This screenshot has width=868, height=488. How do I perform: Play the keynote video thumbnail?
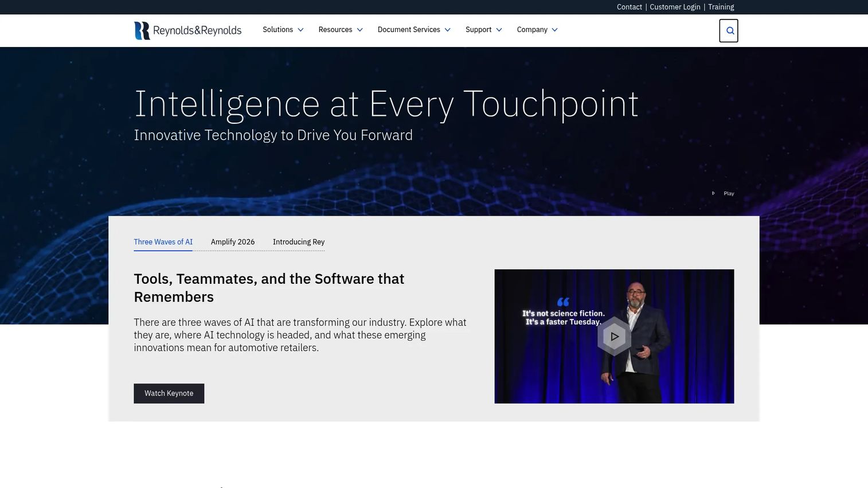click(614, 337)
